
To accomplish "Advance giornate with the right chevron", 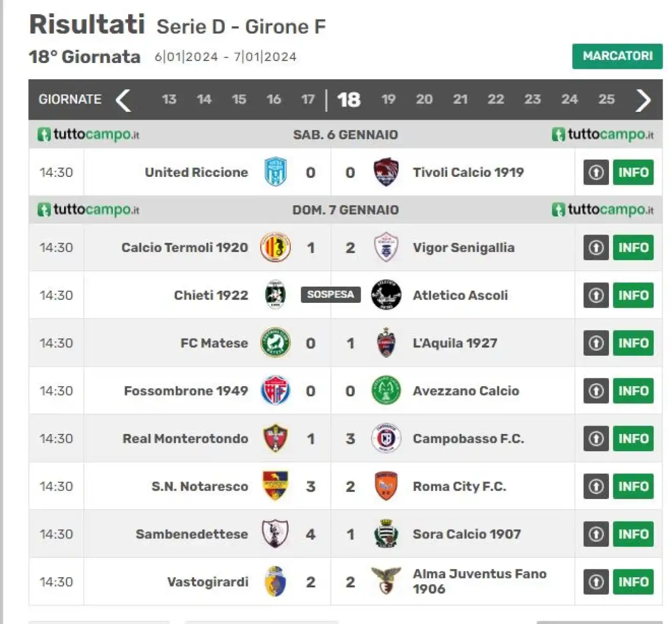I will (x=643, y=100).
